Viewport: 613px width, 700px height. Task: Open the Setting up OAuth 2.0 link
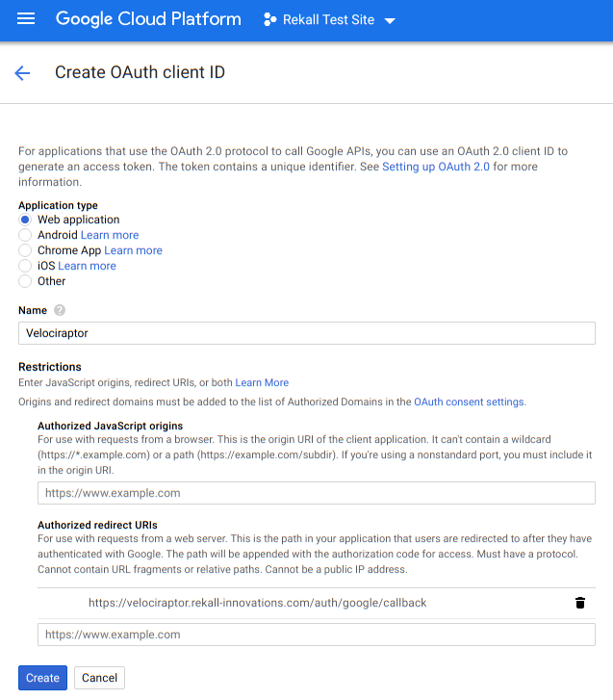436,167
